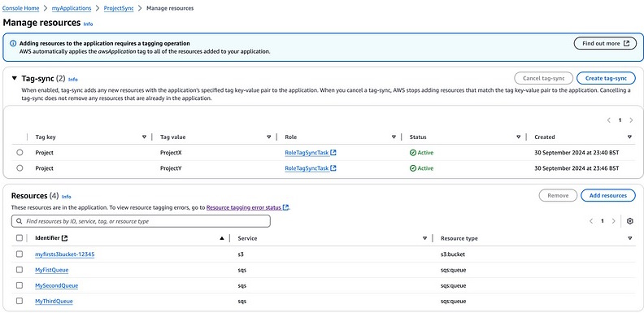Select the ProjectX tag-sync radio button
The image size is (644, 313).
click(x=20, y=152)
